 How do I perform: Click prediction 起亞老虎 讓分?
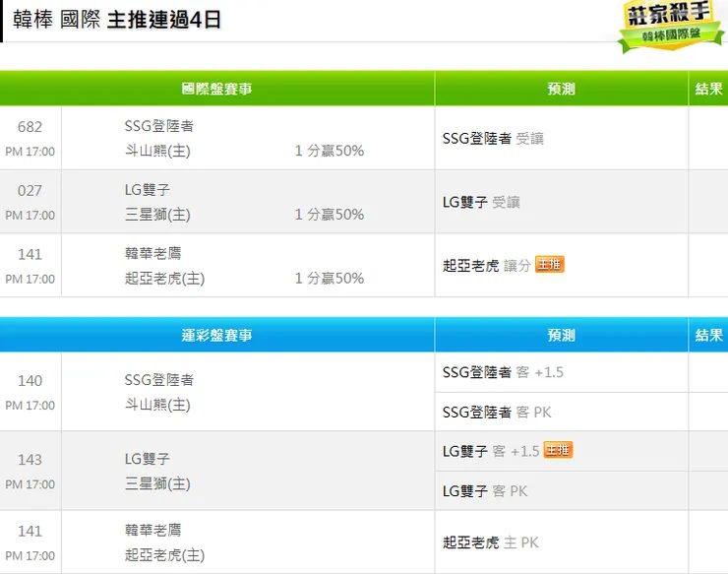(487, 266)
